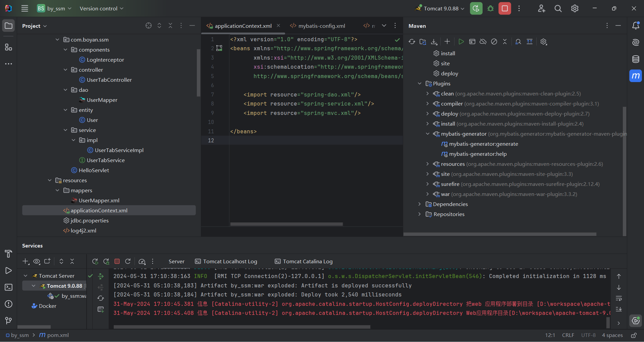Viewport: 644px width, 342px height.
Task: Close the applicationContext.xml tab
Action: point(278,25)
